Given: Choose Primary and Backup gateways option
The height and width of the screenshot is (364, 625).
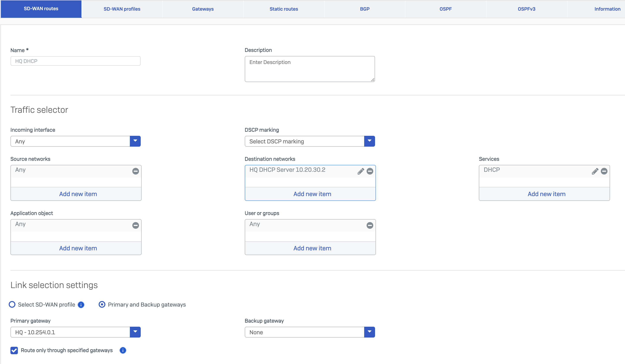Looking at the screenshot, I should point(102,304).
